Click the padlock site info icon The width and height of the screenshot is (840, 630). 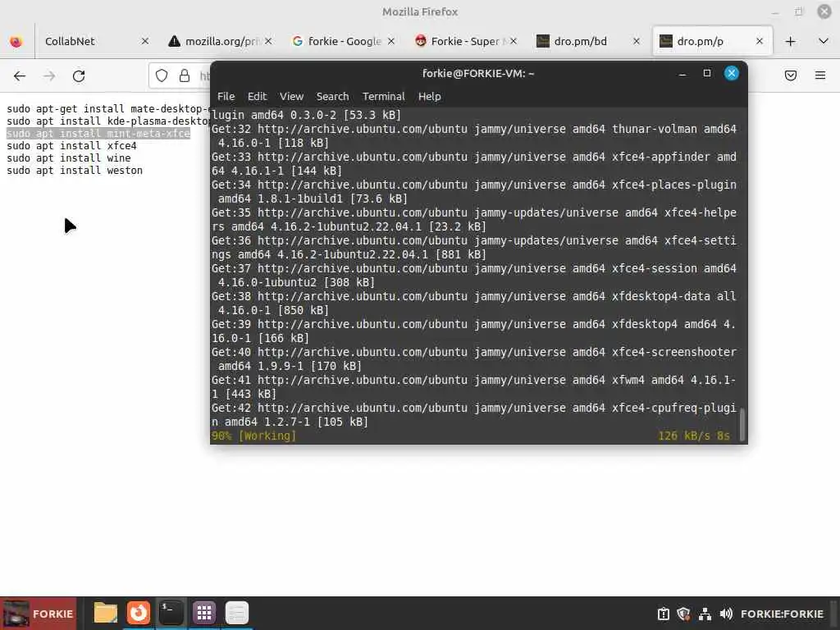pyautogui.click(x=185, y=75)
